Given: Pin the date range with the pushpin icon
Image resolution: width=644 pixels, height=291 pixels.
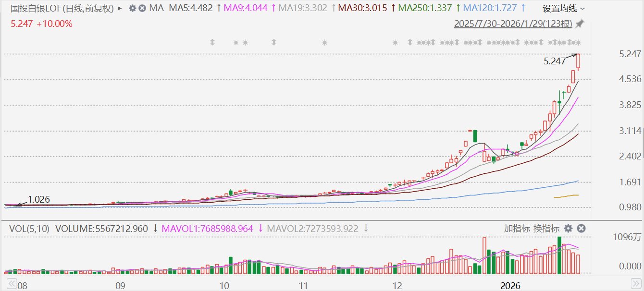Looking at the screenshot, I should click(580, 24).
